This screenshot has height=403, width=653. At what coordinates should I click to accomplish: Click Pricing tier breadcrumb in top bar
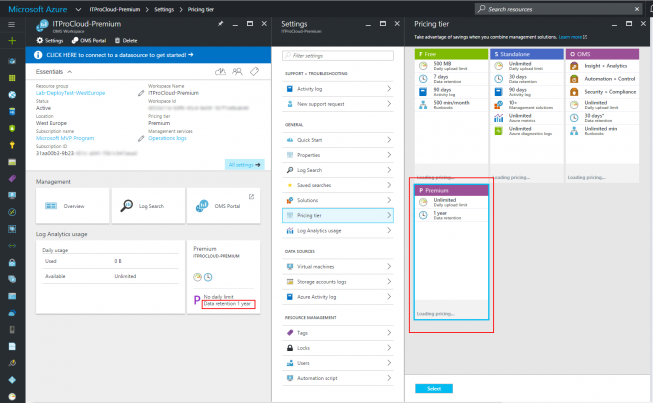pyautogui.click(x=201, y=9)
